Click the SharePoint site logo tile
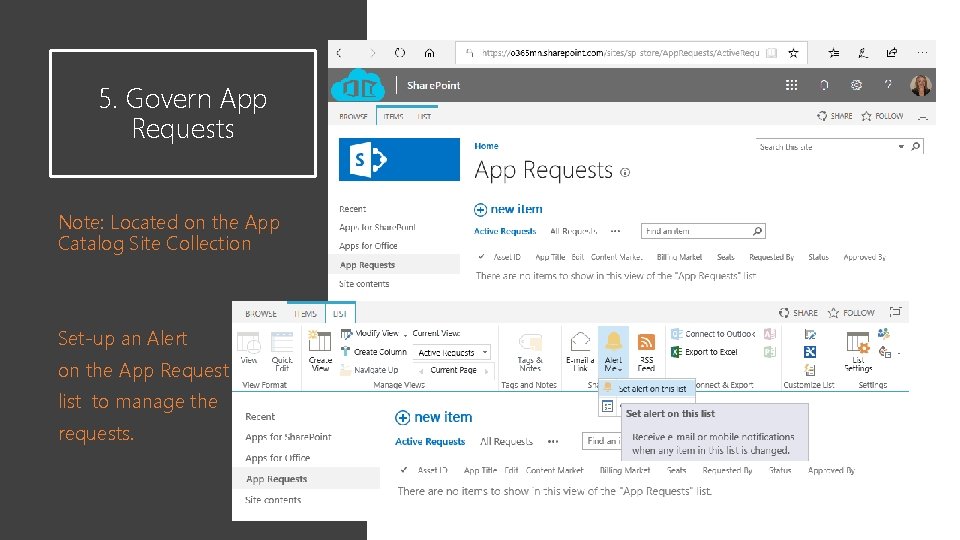960x540 pixels. click(399, 159)
